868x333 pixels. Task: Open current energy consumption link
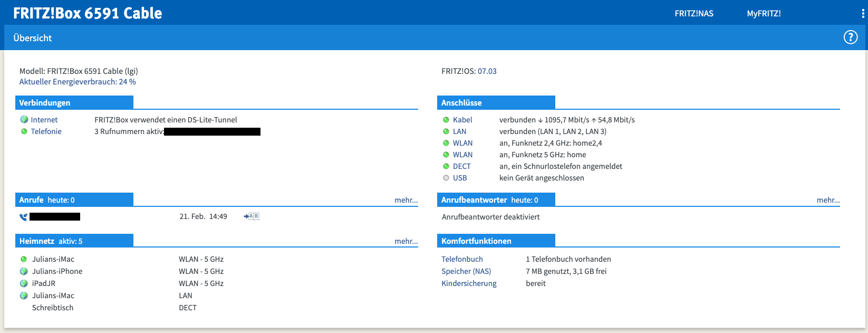pyautogui.click(x=78, y=82)
